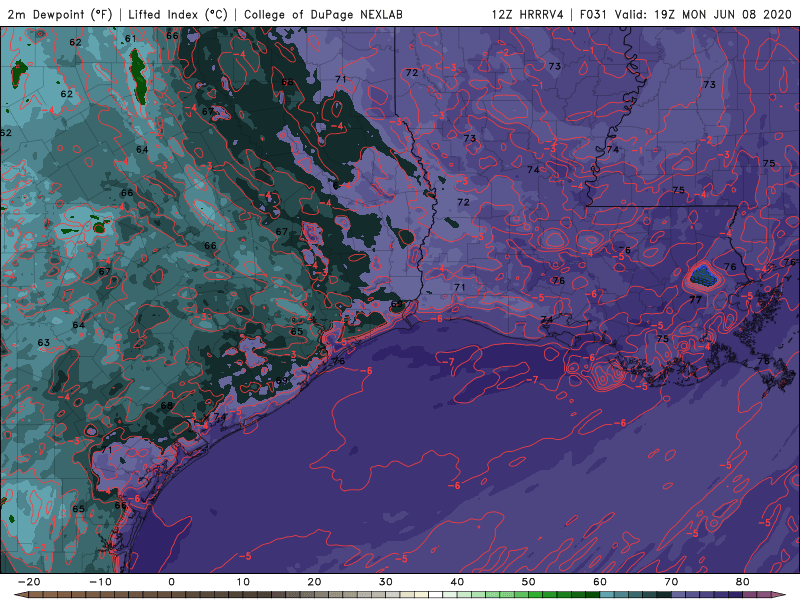This screenshot has width=800, height=600.
Task: Click the "College of DuPage NEXLAB" label
Action: (x=323, y=14)
